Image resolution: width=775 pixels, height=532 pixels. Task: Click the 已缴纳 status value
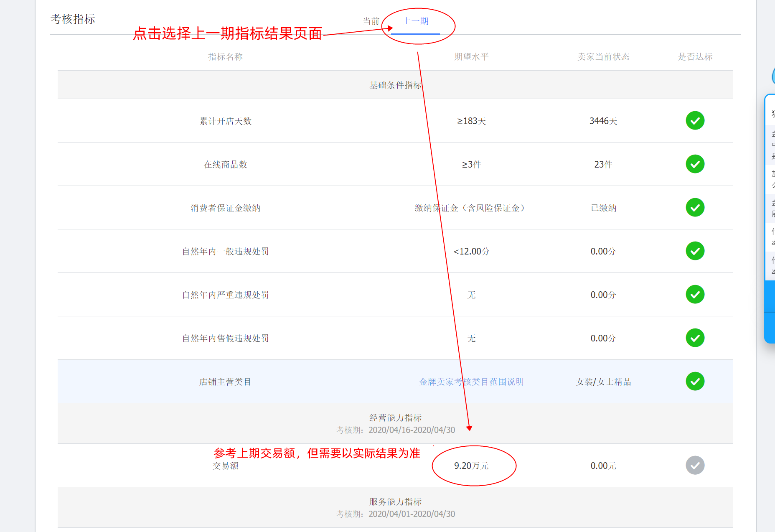pyautogui.click(x=603, y=208)
